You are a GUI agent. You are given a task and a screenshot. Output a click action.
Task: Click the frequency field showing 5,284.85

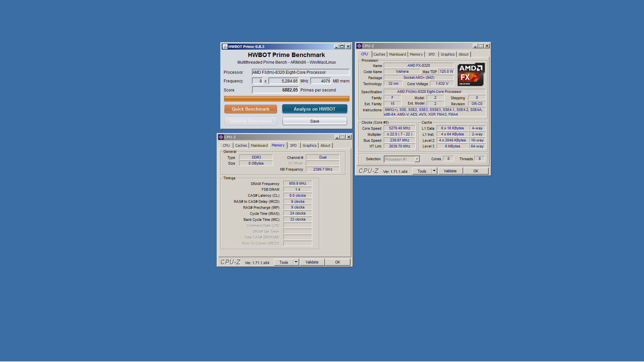coord(283,81)
